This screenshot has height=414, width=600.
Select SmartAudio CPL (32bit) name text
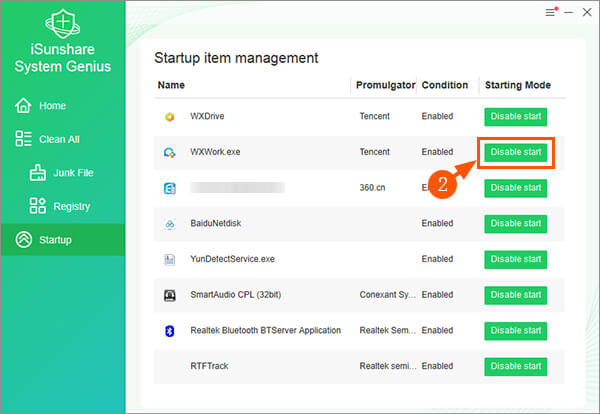[x=235, y=295]
